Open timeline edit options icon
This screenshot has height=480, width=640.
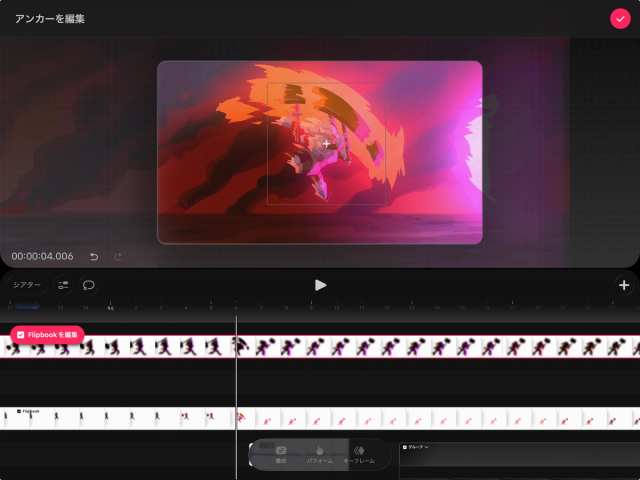[x=63, y=285]
